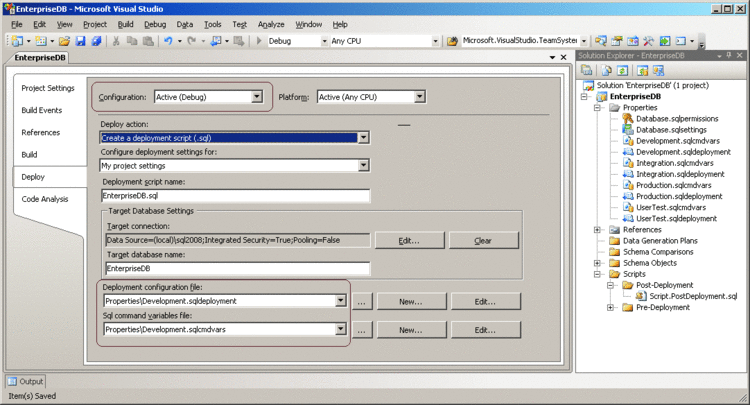Open Solution Explorer from toolbar icon
Image resolution: width=750 pixels, height=405 pixels.
coord(601,41)
